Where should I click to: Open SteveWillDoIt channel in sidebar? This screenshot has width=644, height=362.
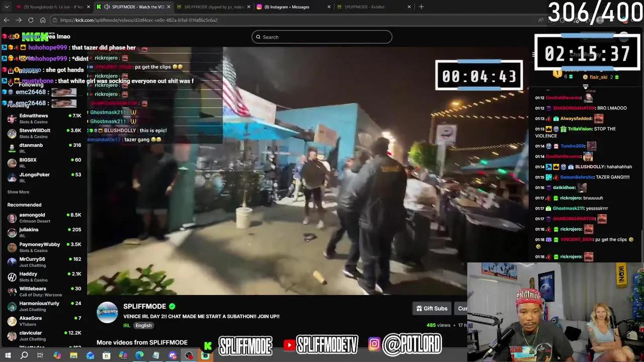pyautogui.click(x=44, y=133)
